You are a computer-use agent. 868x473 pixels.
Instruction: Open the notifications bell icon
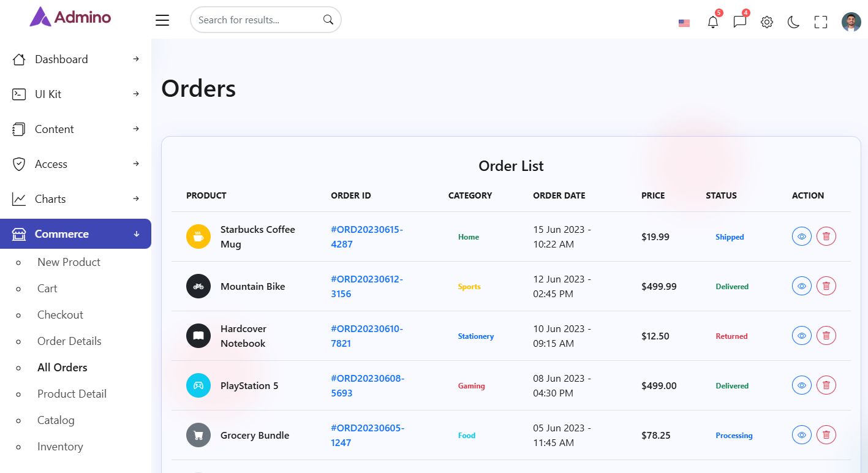712,23
